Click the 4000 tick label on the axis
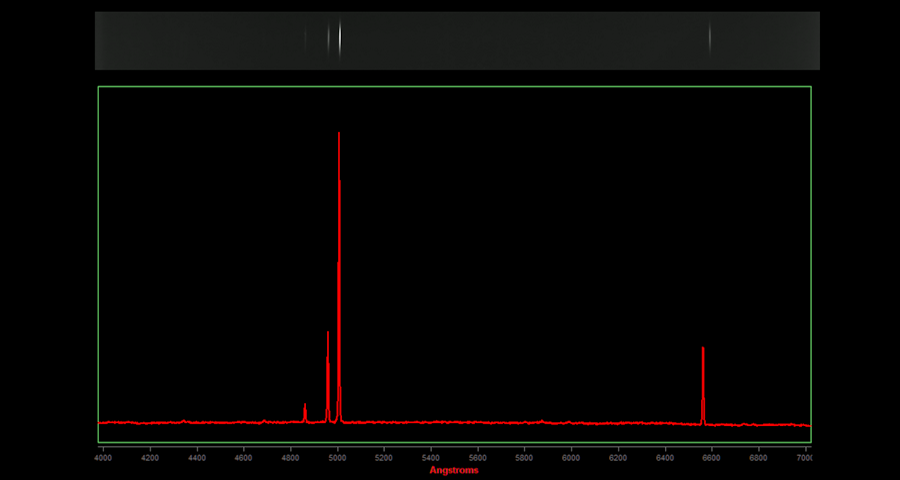This screenshot has width=900, height=480. tap(103, 457)
